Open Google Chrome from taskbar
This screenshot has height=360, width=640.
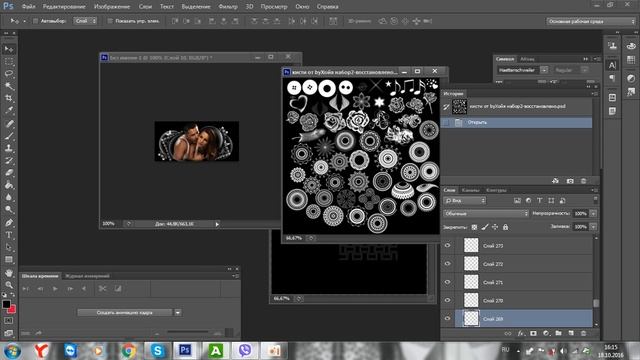129,351
